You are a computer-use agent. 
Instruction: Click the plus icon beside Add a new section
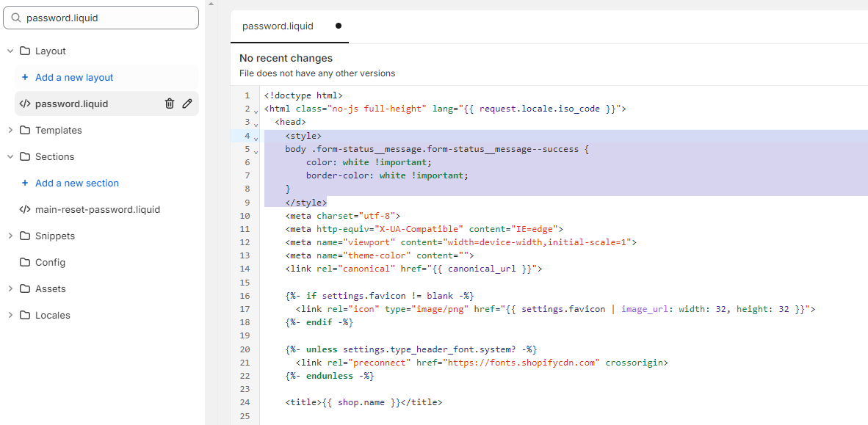click(25, 183)
